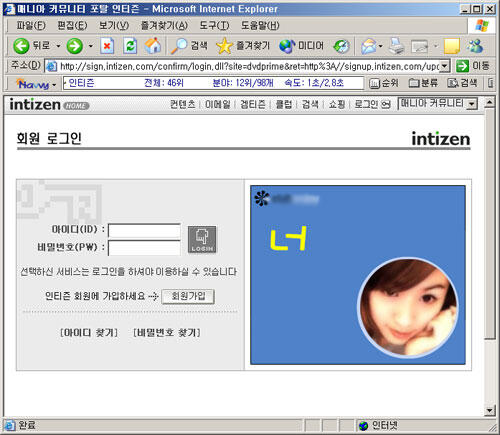Screen dimensions: 500x435
Task: Click the intizen logo at the page's top right
Action: click(x=441, y=139)
